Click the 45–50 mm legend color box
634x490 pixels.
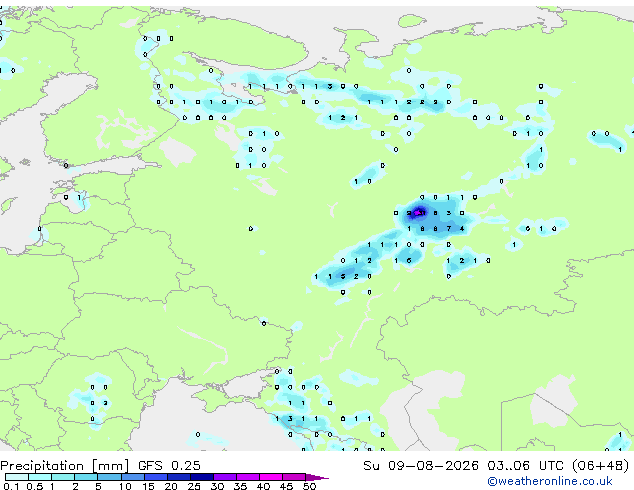click(x=294, y=477)
